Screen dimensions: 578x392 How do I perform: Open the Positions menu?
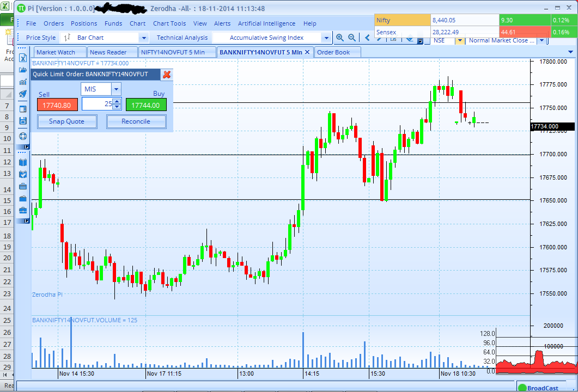84,23
